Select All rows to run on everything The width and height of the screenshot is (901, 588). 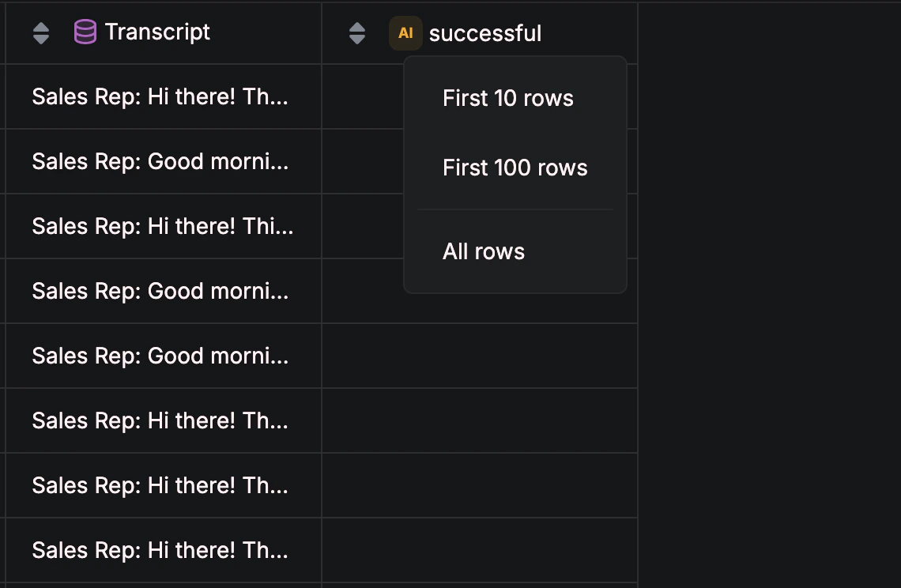tap(483, 251)
